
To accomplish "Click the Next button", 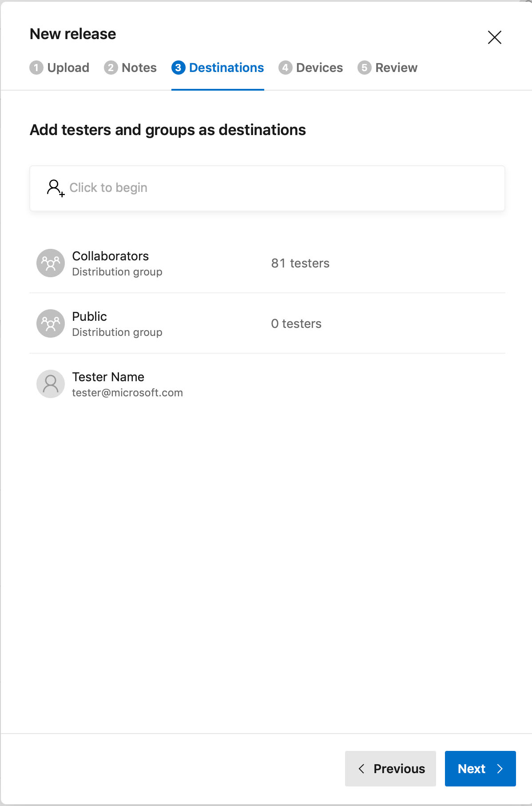I will point(480,769).
